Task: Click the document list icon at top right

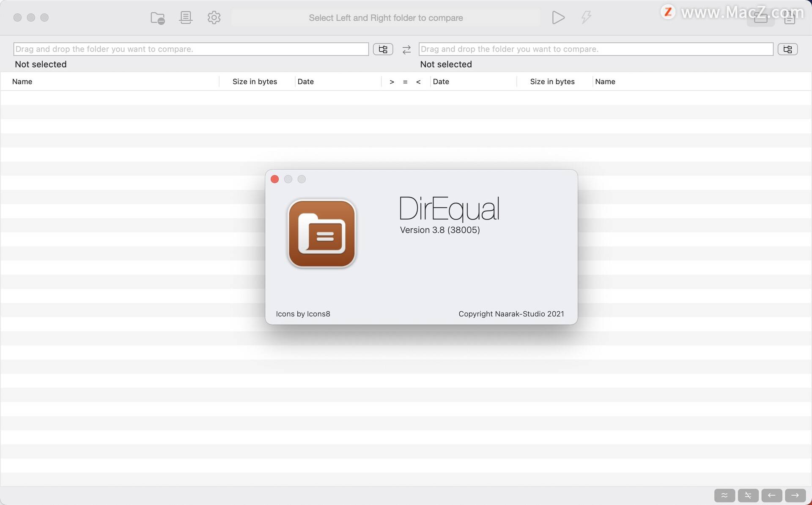Action: click(x=790, y=18)
